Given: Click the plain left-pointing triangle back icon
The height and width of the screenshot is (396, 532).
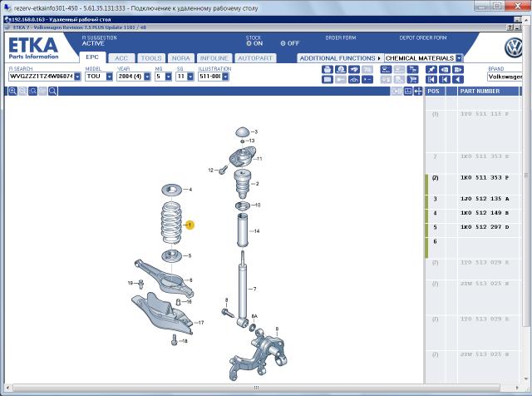Looking at the screenshot, I should [458, 80].
